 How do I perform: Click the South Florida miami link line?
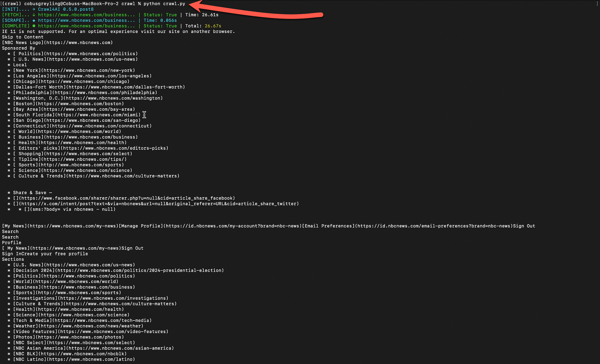pos(77,115)
